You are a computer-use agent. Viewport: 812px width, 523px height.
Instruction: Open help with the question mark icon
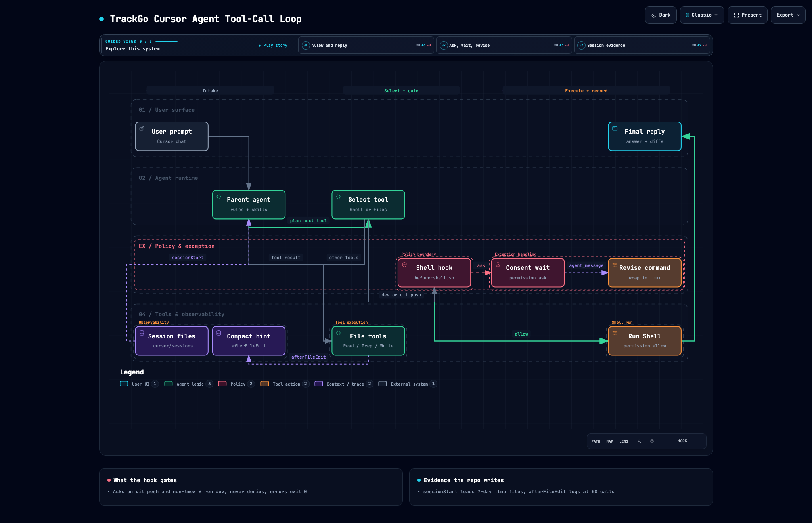652,441
